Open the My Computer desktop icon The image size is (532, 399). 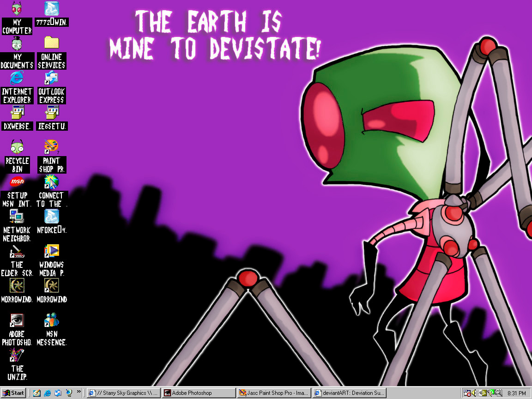pos(17,18)
